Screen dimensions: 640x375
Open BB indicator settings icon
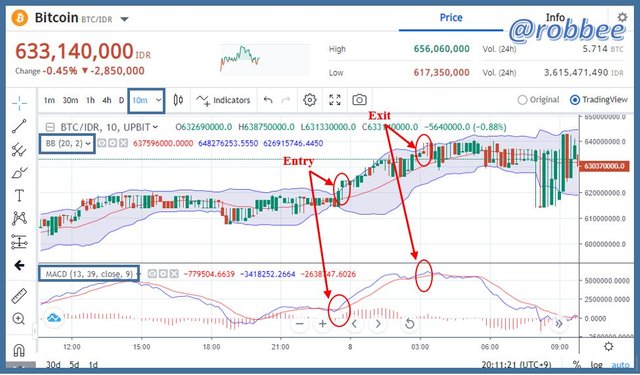click(113, 143)
